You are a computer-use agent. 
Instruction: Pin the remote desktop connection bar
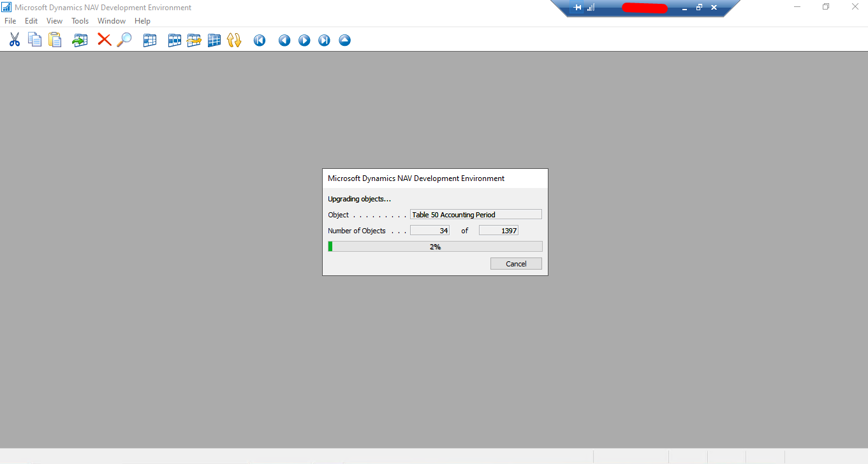click(577, 8)
